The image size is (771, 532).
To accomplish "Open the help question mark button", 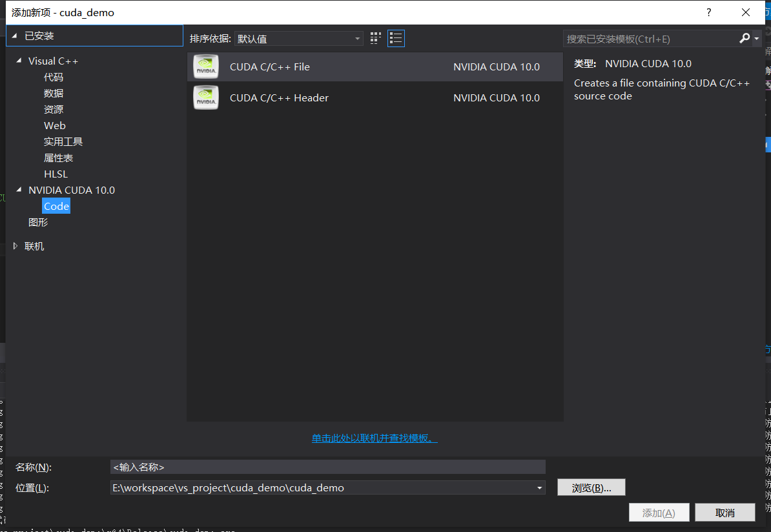I will 708,12.
